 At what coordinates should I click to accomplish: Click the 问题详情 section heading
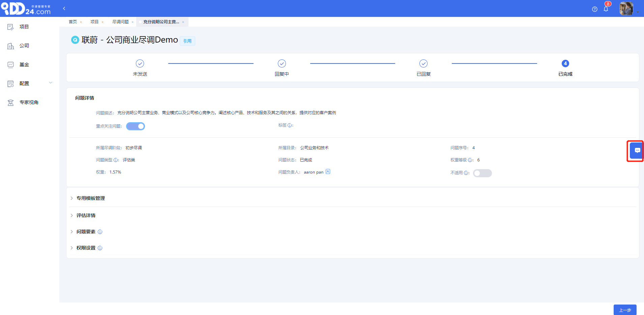85,98
